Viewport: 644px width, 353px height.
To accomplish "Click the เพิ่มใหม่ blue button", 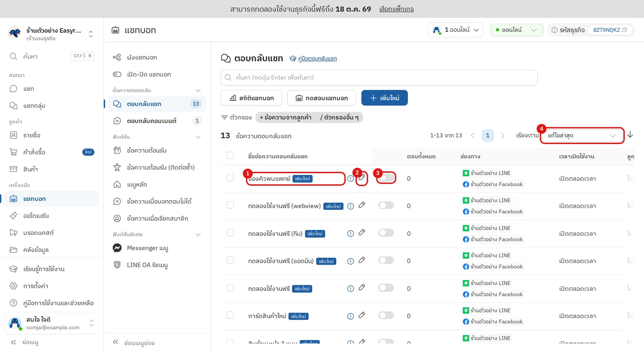I will (385, 98).
